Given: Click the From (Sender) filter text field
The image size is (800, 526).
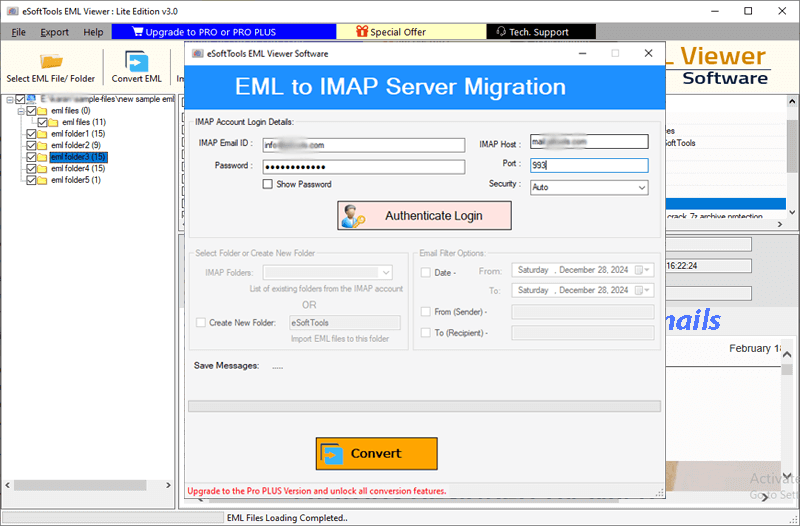Looking at the screenshot, I should coord(583,312).
